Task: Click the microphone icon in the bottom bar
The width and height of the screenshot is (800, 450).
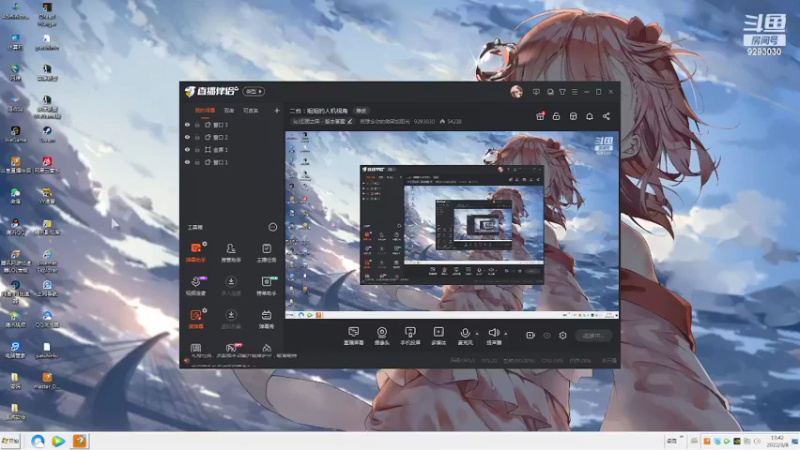Action: click(x=465, y=334)
